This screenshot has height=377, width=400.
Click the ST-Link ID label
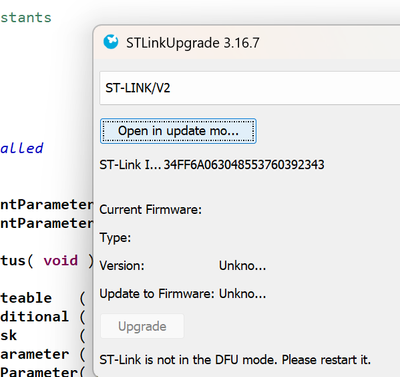130,165
